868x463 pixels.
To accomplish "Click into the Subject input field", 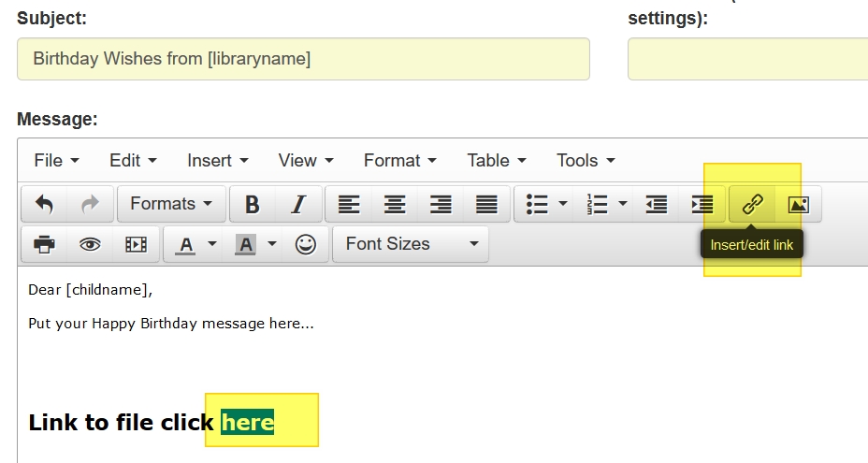I will click(x=303, y=59).
